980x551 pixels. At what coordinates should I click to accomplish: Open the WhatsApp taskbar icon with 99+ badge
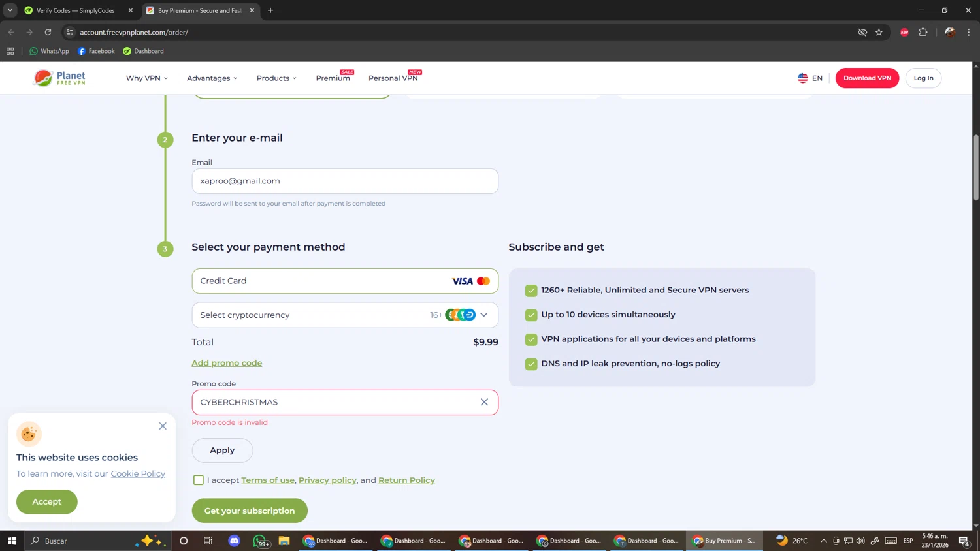click(260, 541)
